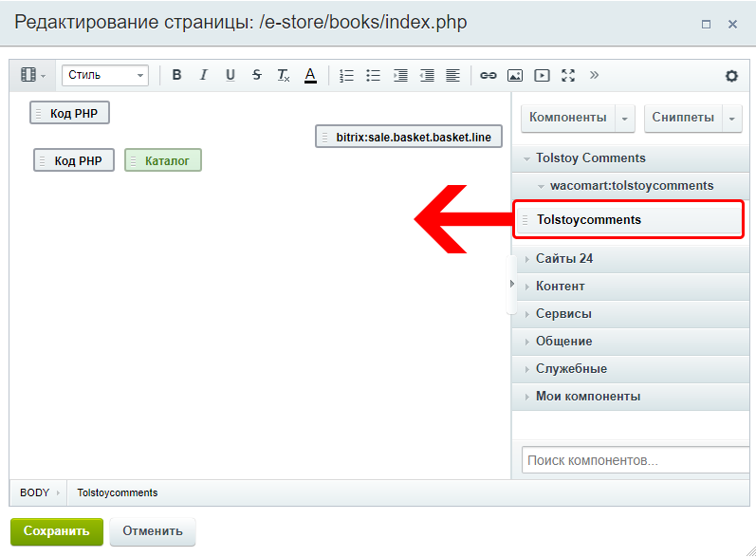Collapse the wacomart:tolstoycomments group

[630, 186]
